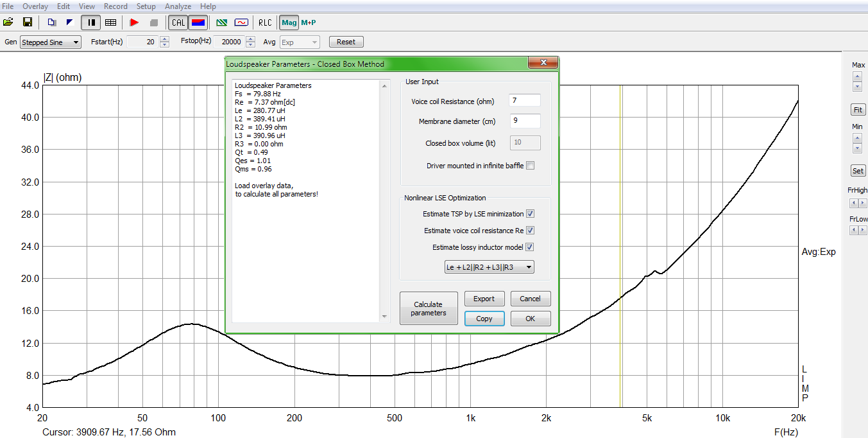Open the Help menu
This screenshot has width=868, height=438.
click(208, 6)
